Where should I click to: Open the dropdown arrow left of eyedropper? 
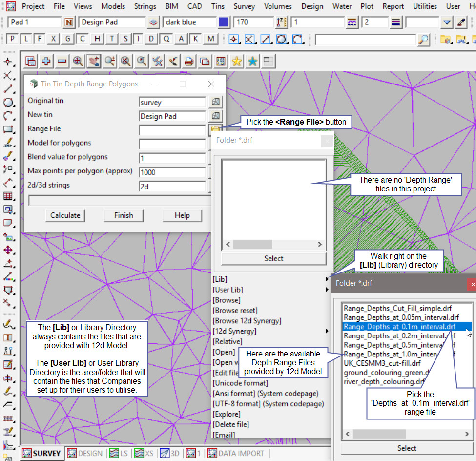447,22
